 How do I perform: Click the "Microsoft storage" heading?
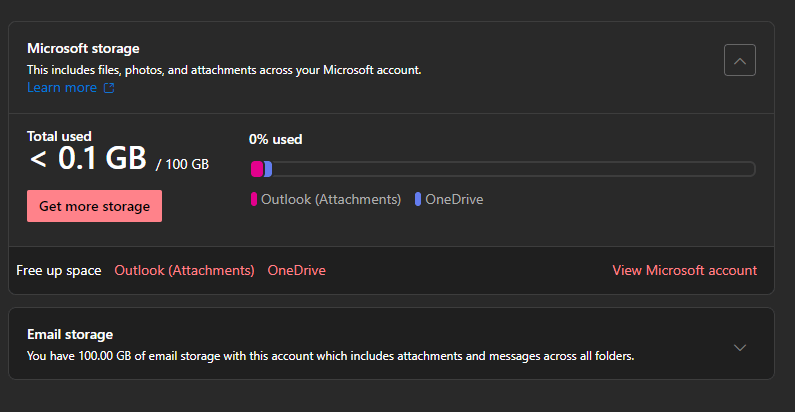(83, 49)
